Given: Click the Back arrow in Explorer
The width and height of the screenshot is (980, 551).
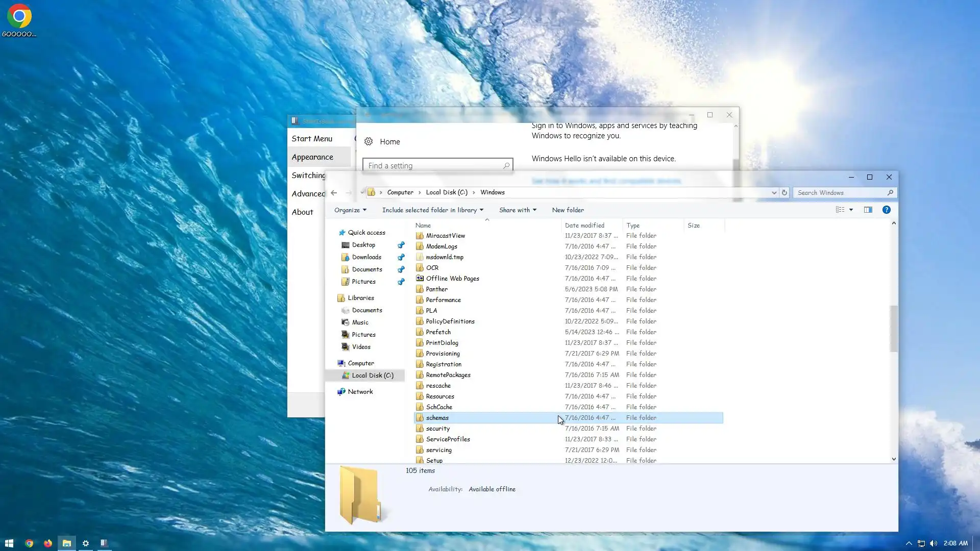Looking at the screenshot, I should tap(334, 193).
